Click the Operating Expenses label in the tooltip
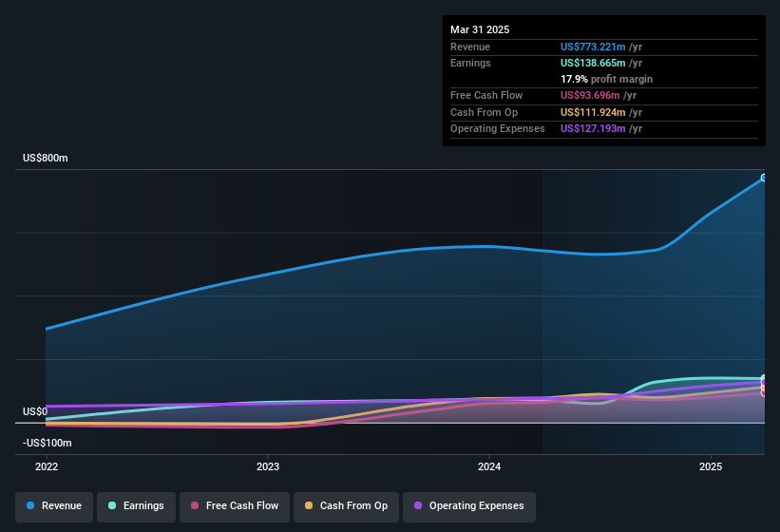The width and height of the screenshot is (780, 532). [x=498, y=129]
